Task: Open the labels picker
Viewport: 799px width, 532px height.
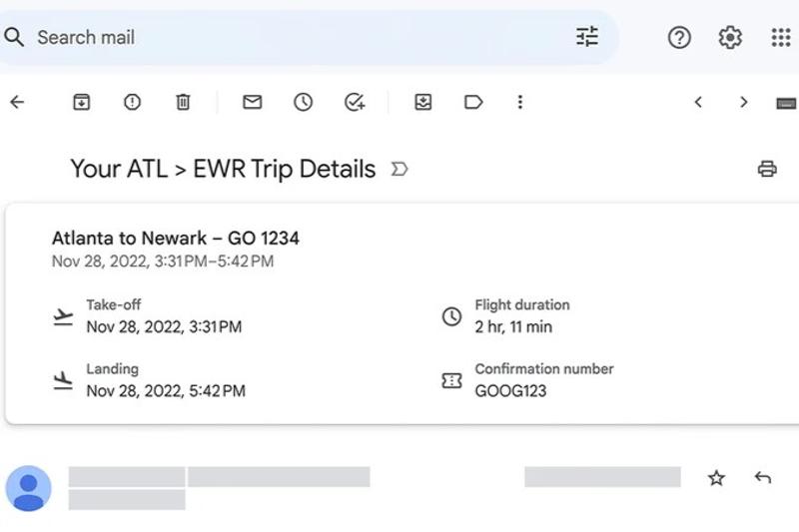Action: pyautogui.click(x=473, y=102)
